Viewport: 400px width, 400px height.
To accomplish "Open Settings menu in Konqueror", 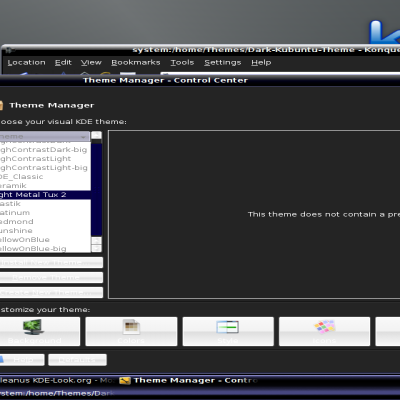I will [223, 62].
